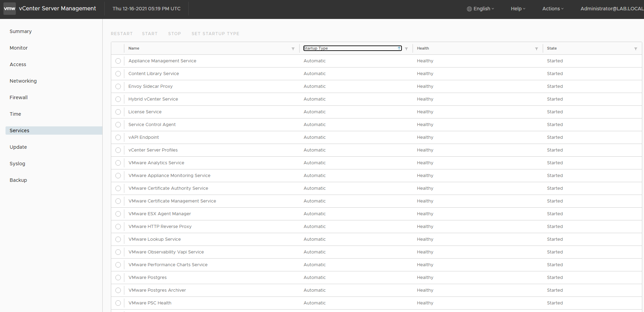Image resolution: width=644 pixels, height=312 pixels.
Task: Open the Health column filter icon
Action: 537,49
